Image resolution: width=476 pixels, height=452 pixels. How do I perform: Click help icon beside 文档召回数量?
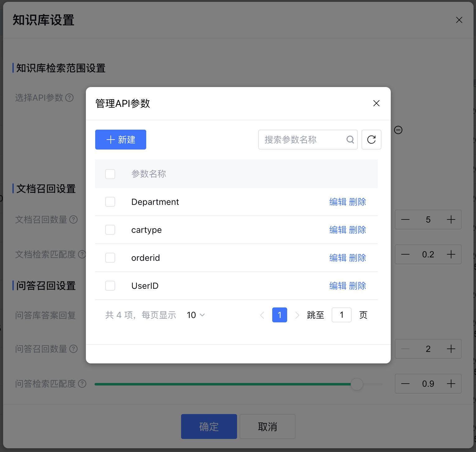(73, 219)
